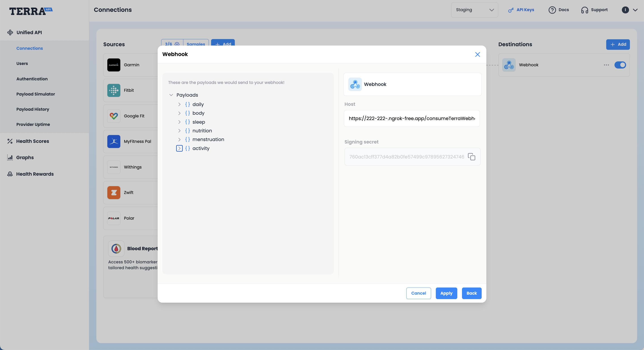Screen dimensions: 644x350
Task: Click the Host URL input field
Action: tap(411, 119)
